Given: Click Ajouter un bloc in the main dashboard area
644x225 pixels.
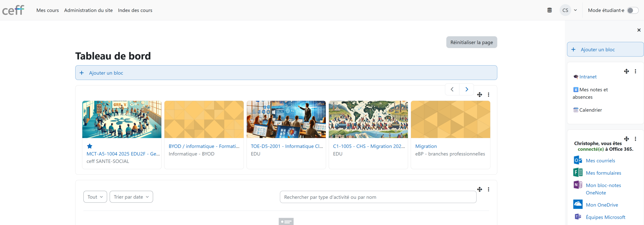Looking at the screenshot, I should pyautogui.click(x=286, y=73).
